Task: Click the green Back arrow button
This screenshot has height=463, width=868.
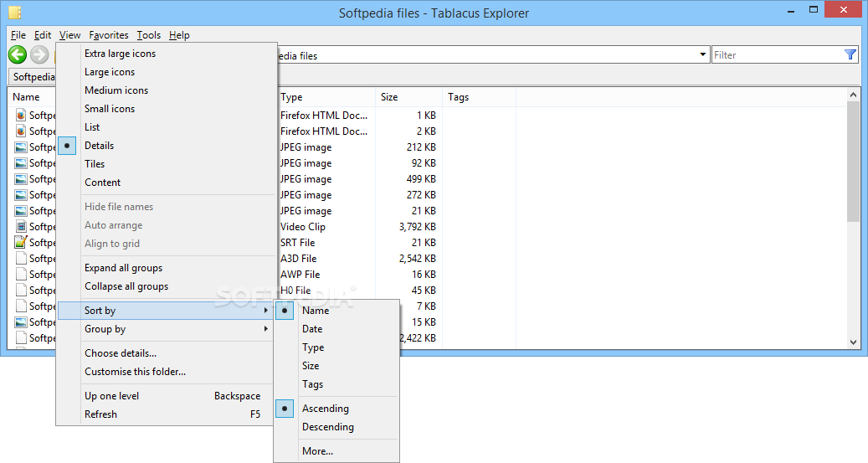Action: coord(18,54)
